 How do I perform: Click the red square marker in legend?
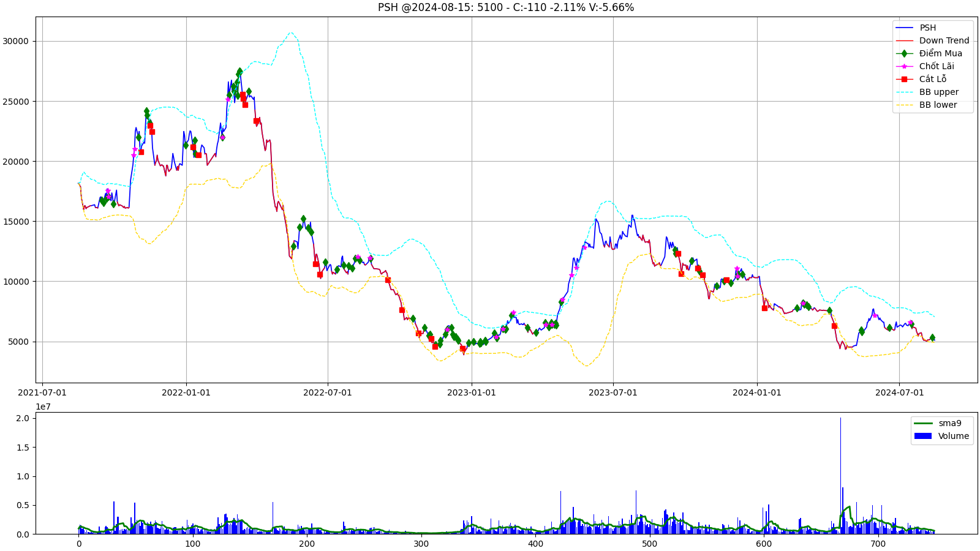tap(904, 79)
